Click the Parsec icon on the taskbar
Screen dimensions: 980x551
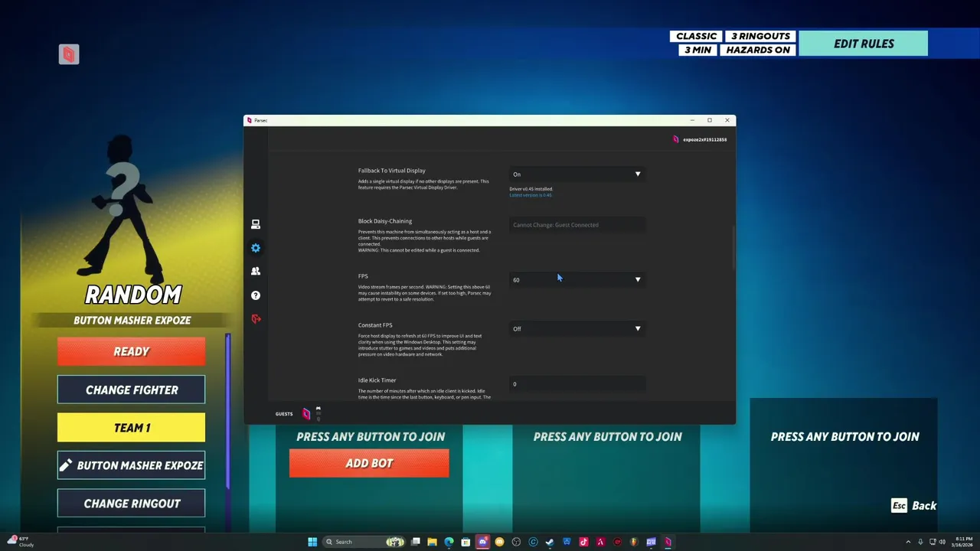[668, 542]
